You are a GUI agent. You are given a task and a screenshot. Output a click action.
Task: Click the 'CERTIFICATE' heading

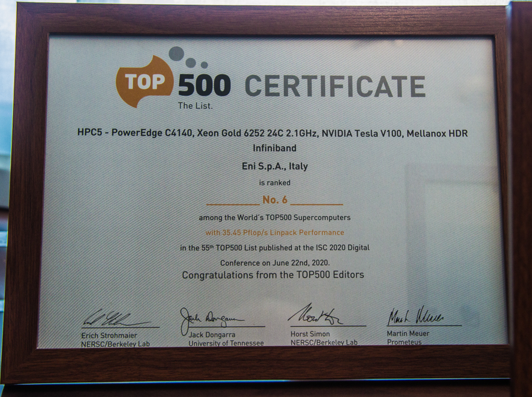pos(335,86)
